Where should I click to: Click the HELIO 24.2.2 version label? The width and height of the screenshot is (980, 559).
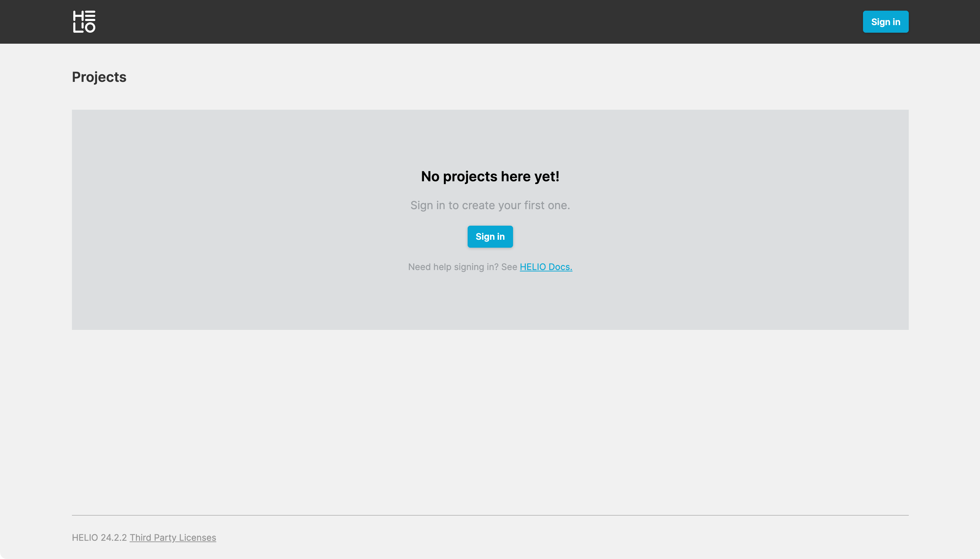click(99, 537)
